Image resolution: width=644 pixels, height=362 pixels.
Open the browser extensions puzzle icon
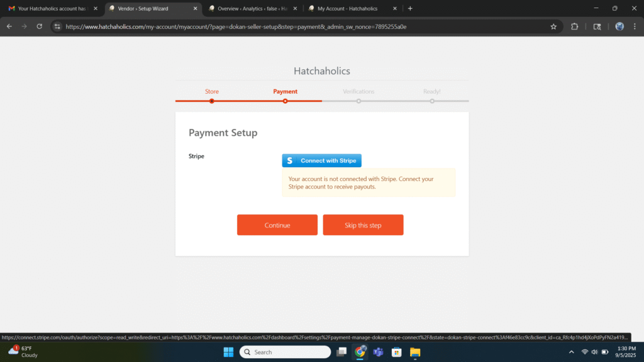[x=575, y=26]
